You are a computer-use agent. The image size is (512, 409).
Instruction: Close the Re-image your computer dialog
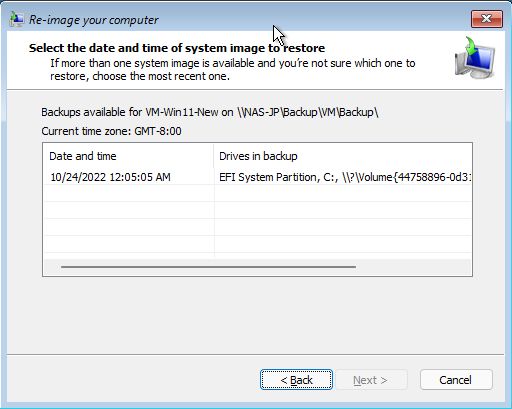[x=487, y=19]
